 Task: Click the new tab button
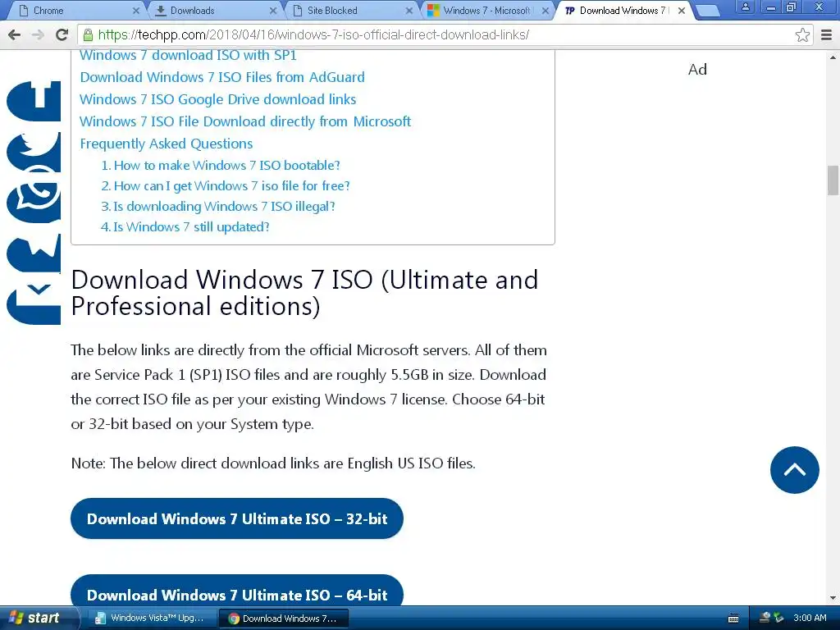tap(707, 11)
